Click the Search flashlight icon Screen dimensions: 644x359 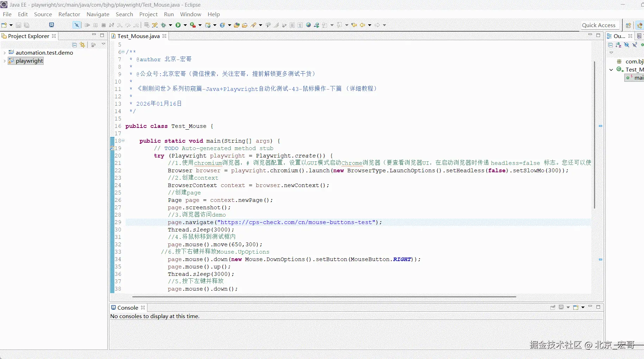pyautogui.click(x=253, y=25)
